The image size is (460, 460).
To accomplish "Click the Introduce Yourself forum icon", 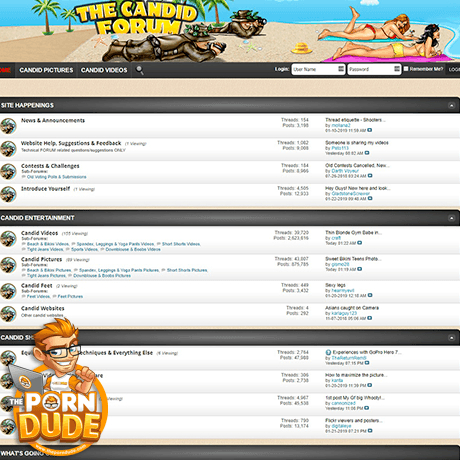I will [x=8, y=194].
